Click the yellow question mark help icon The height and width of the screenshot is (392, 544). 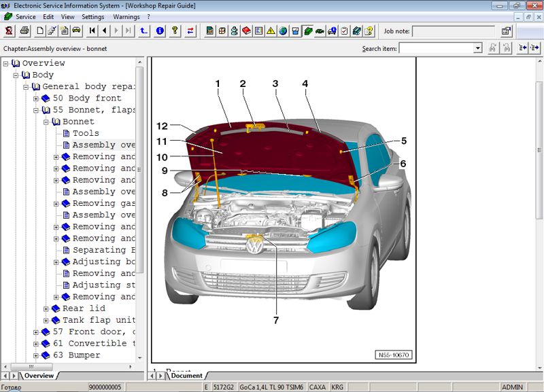pyautogui.click(x=175, y=31)
